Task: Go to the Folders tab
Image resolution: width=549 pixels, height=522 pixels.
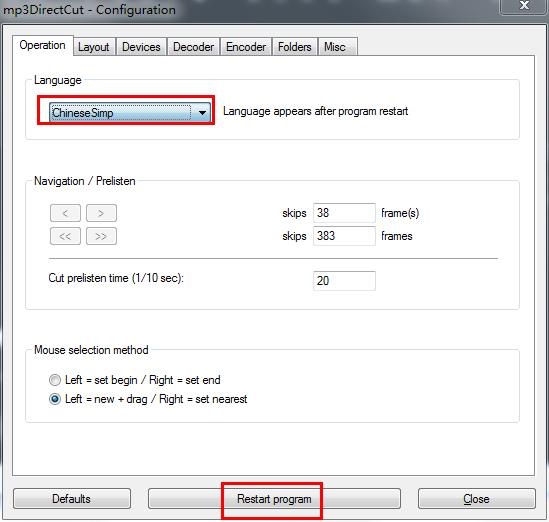Action: [x=294, y=47]
